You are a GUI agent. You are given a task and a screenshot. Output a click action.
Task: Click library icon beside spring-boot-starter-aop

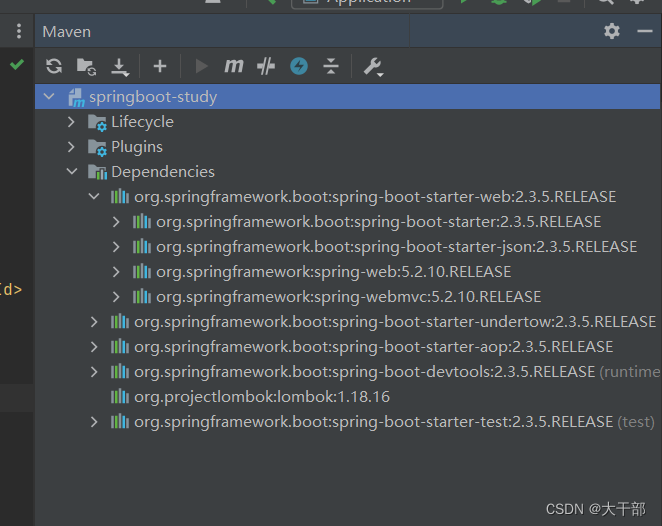[120, 346]
